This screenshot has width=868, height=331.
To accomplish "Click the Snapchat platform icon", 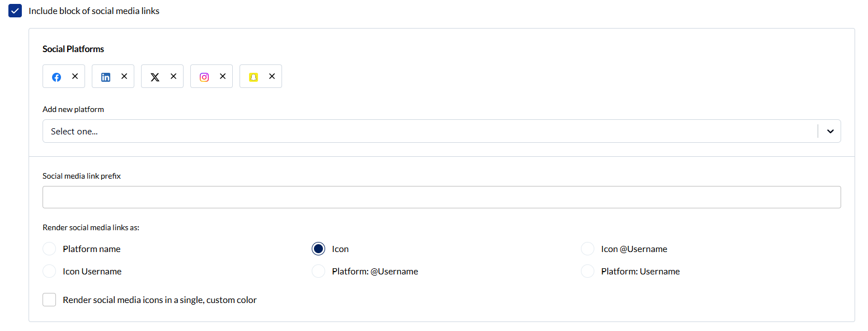I will pos(254,77).
